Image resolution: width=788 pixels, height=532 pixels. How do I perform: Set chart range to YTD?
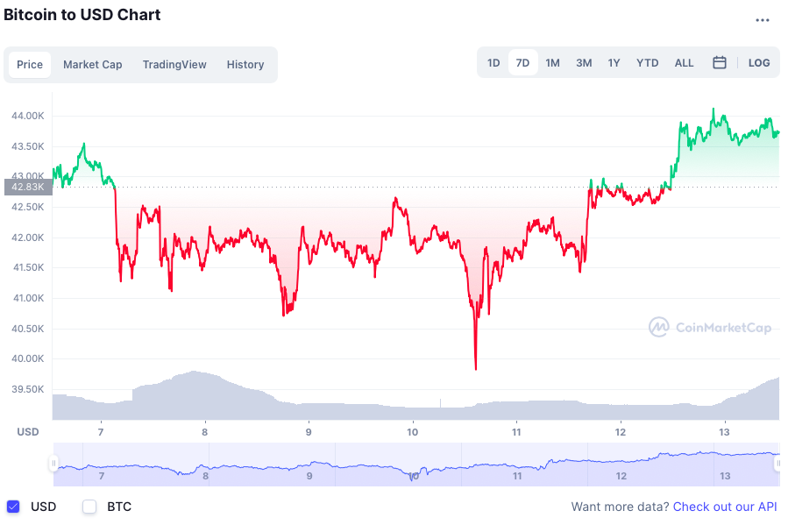coord(648,63)
